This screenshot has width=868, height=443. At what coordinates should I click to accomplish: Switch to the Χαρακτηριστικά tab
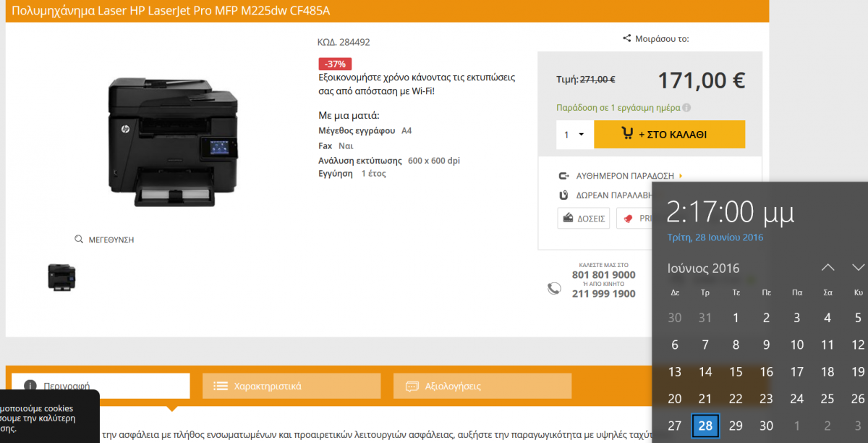click(292, 386)
